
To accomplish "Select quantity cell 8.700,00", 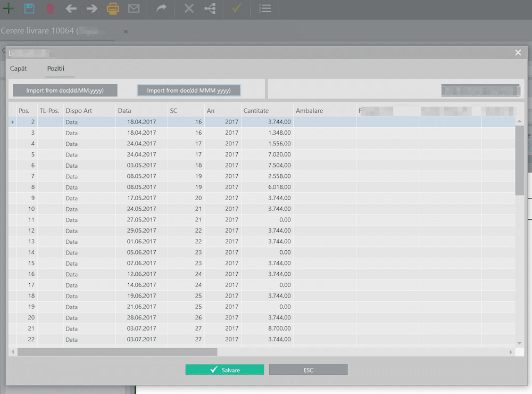I will (x=268, y=329).
